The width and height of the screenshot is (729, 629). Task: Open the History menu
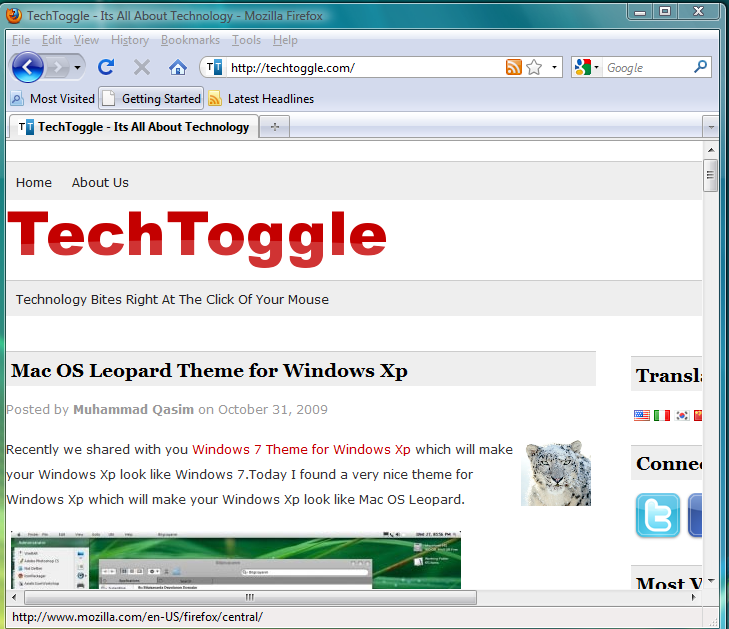point(130,40)
